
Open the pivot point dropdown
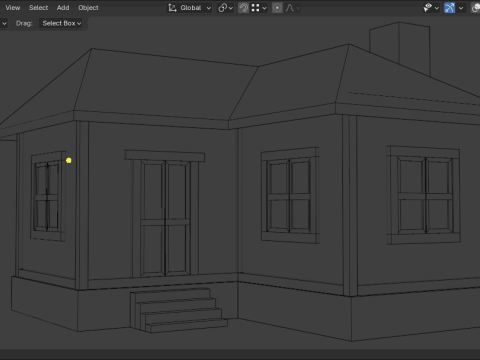coord(226,8)
